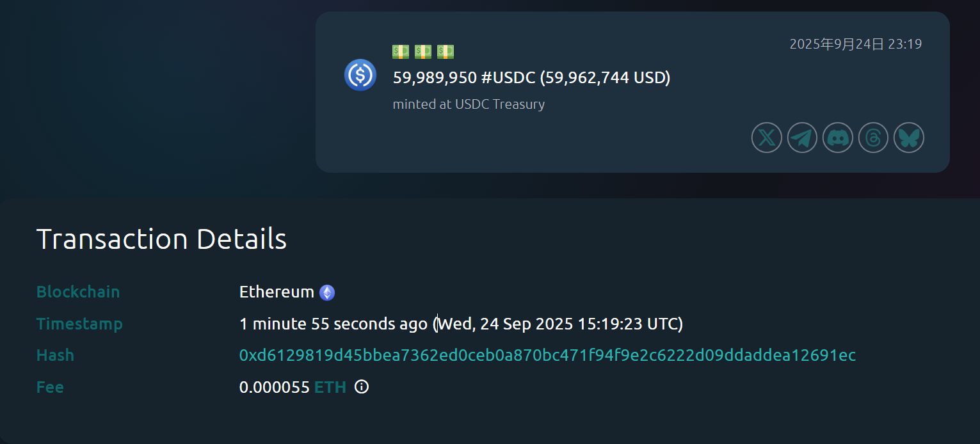Click the "minted at USDC Treasury" text
Screen dimensions: 980x444
469,104
